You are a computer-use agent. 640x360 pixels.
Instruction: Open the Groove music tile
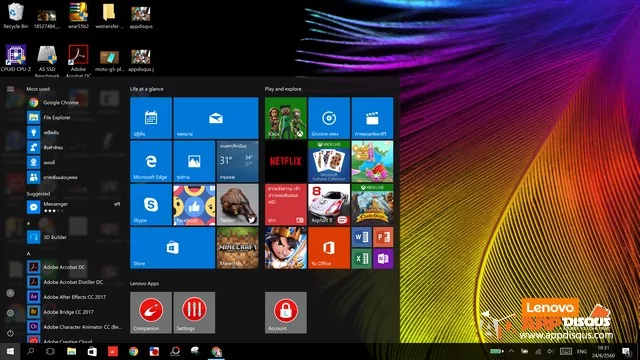pyautogui.click(x=329, y=118)
